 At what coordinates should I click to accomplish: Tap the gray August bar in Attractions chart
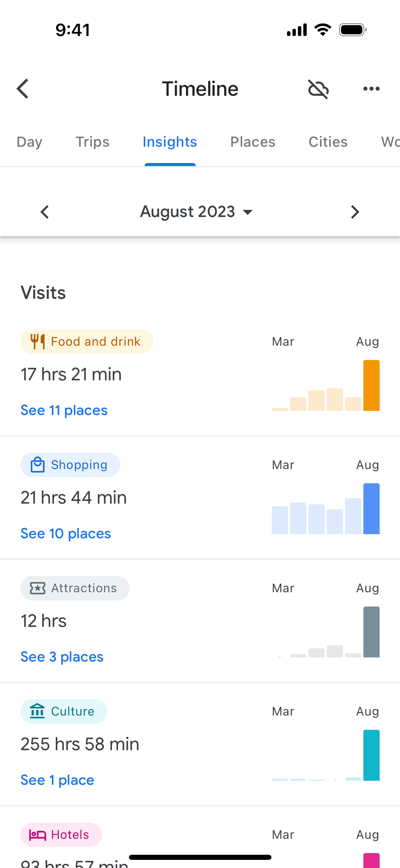372,632
